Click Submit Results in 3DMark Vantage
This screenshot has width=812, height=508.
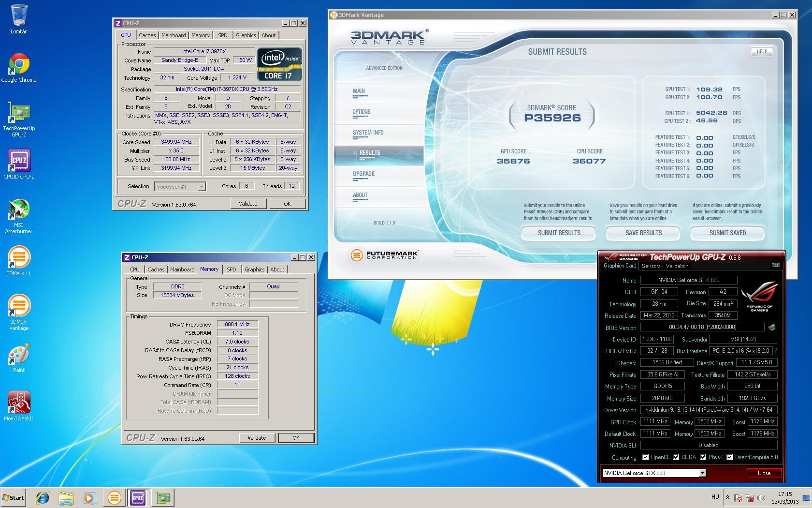559,233
